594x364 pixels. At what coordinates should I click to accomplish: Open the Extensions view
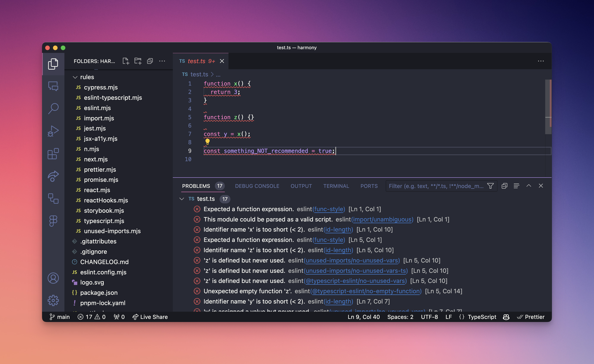pyautogui.click(x=53, y=154)
